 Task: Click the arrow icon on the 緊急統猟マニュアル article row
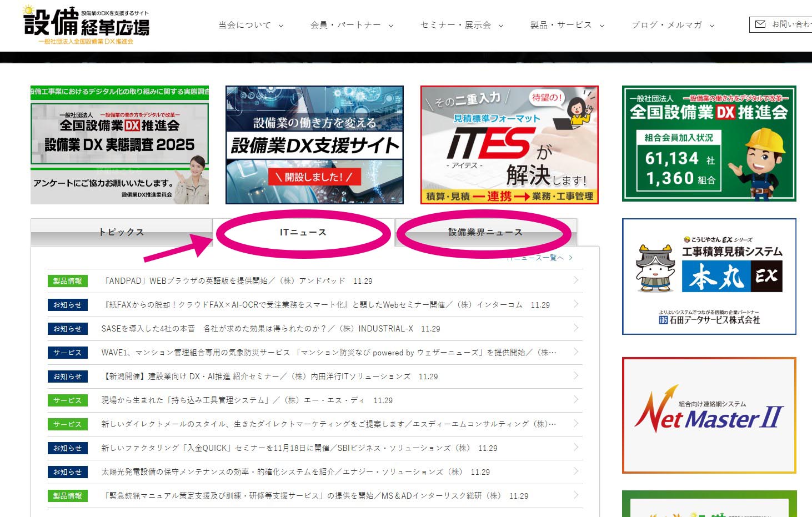pyautogui.click(x=575, y=495)
